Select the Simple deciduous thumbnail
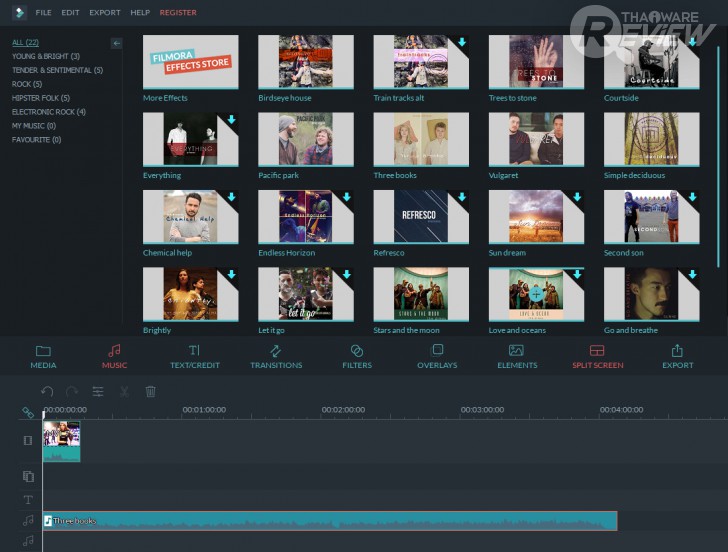 point(651,139)
